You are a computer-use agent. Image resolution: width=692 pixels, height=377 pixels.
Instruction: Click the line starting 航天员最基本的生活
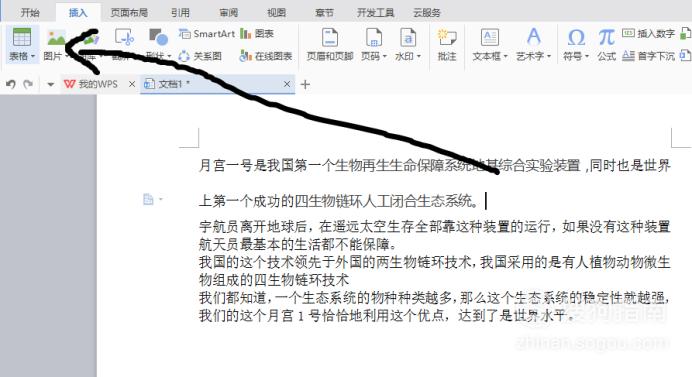click(298, 244)
